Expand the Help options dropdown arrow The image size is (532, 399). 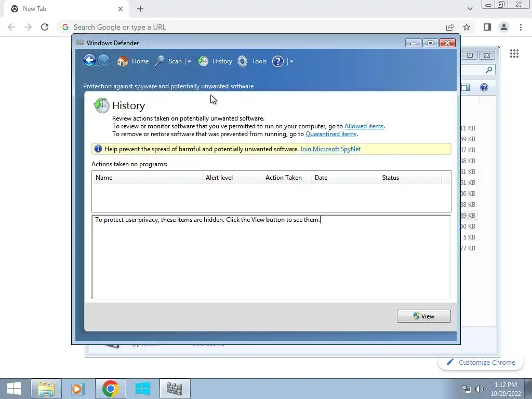291,61
